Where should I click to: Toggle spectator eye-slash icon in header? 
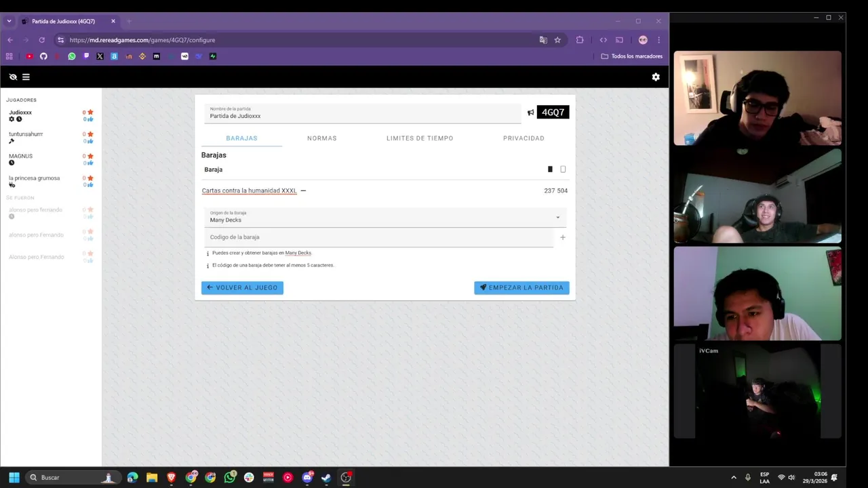[x=13, y=77]
